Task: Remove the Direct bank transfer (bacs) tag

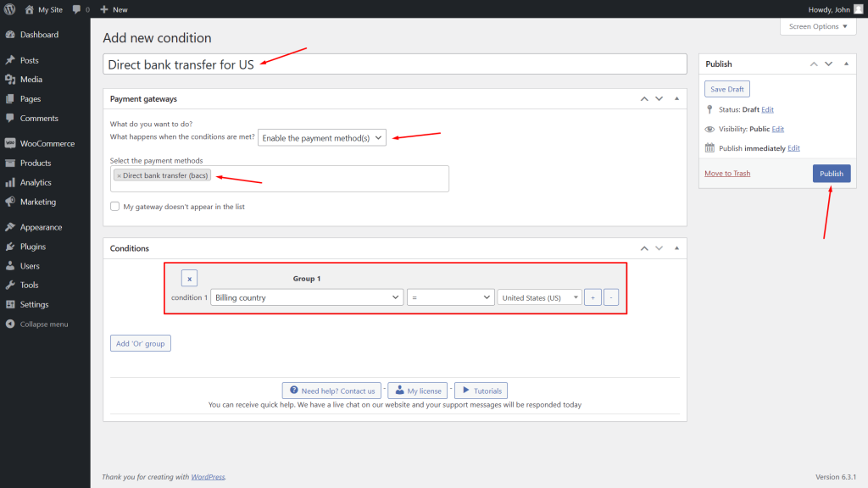Action: 120,175
